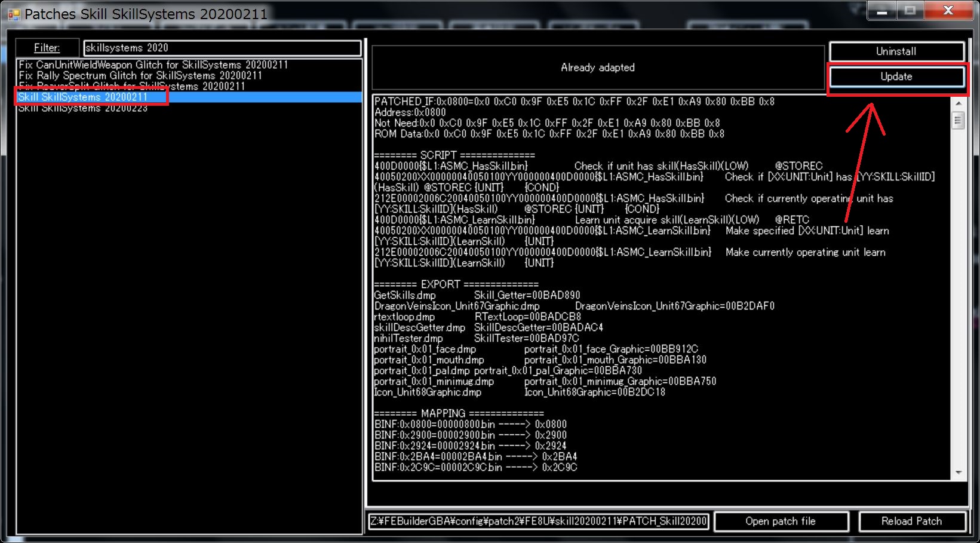This screenshot has width=980, height=543.
Task: Click the 'Already adapted' status panel
Action: (x=597, y=68)
